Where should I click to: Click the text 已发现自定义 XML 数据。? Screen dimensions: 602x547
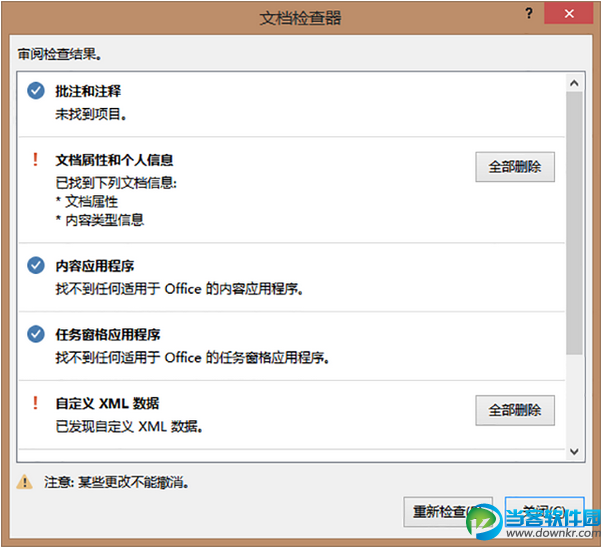click(129, 426)
